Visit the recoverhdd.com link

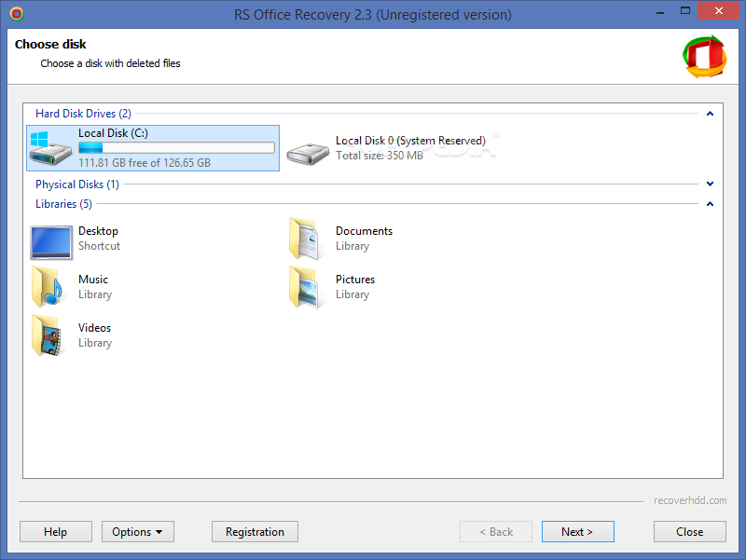click(x=690, y=500)
